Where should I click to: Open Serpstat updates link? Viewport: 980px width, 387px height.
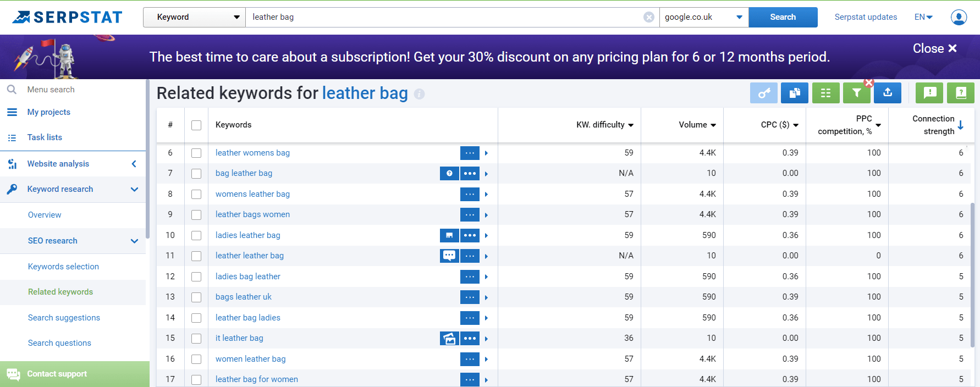(866, 17)
